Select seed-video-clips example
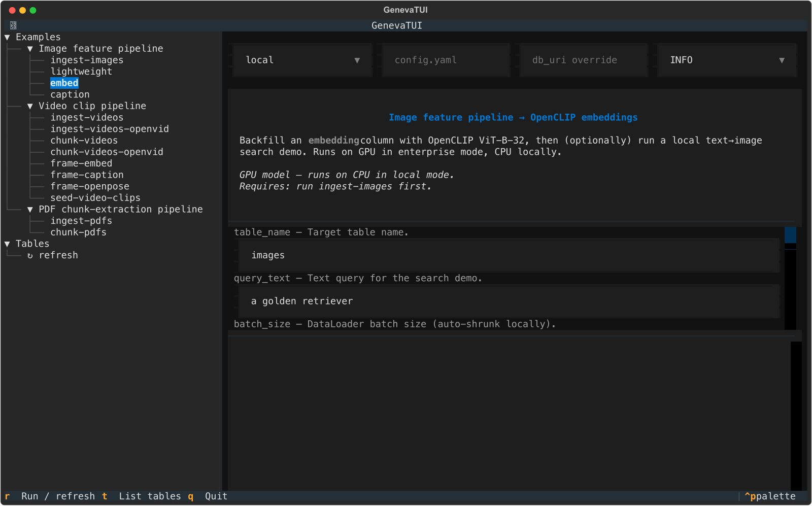Viewport: 812px width, 506px height. [x=95, y=198]
